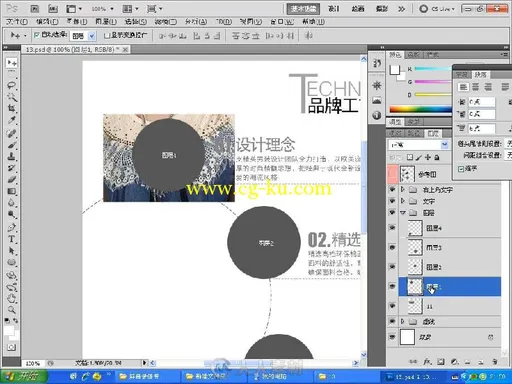The width and height of the screenshot is (512, 384).
Task: Enable the 显示变换控件 checkbox
Action: (x=107, y=35)
